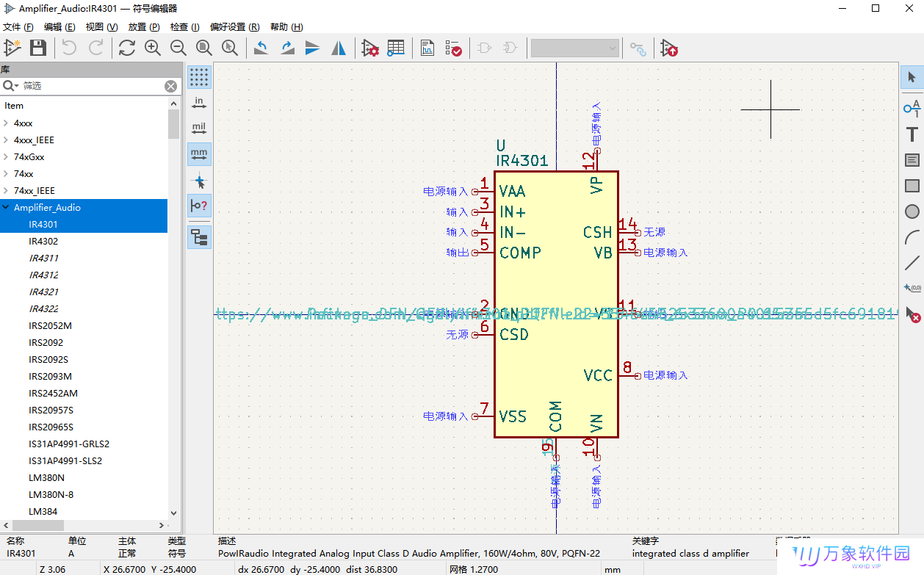Screen dimensions: 924x575
Task: Rotate symbol counter-clockwise
Action: [261, 48]
